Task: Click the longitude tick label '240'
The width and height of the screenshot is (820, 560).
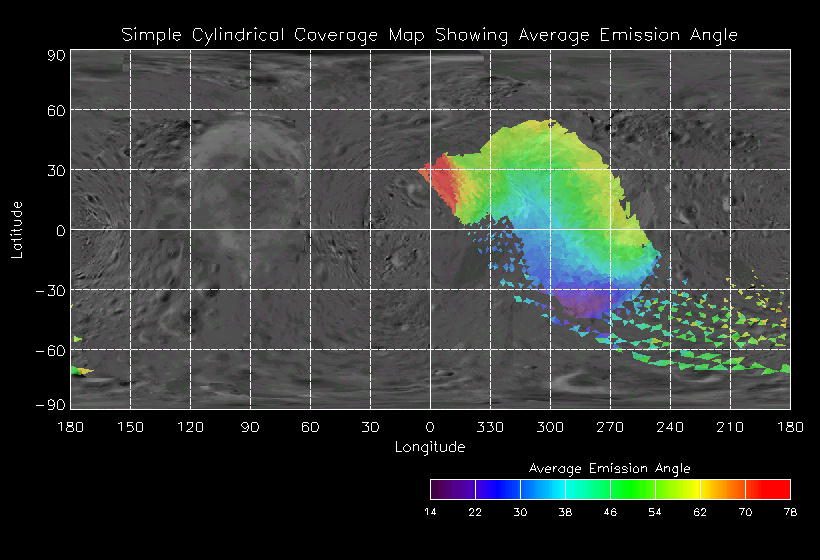Action: click(x=670, y=427)
